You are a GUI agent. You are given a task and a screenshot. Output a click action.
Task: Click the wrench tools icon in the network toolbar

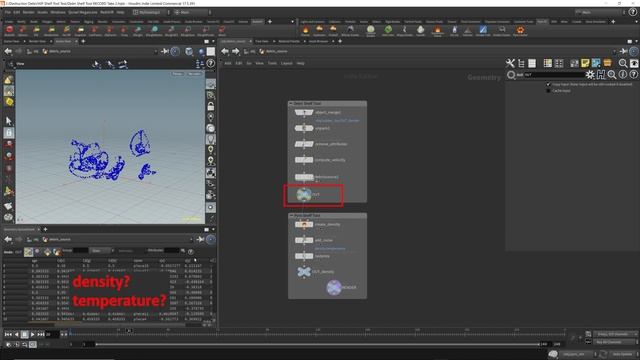pos(510,63)
